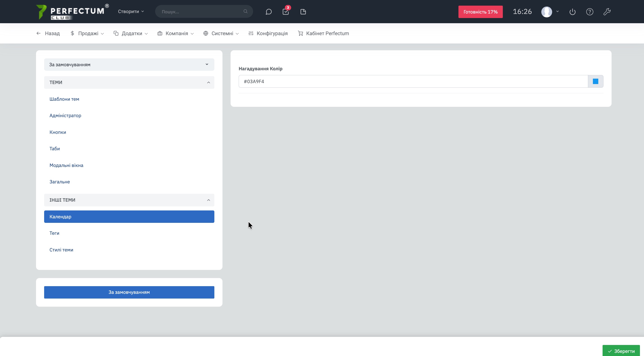The width and height of the screenshot is (644, 356).
Task: Click the #03A9F4 color input field
Action: pyautogui.click(x=413, y=81)
